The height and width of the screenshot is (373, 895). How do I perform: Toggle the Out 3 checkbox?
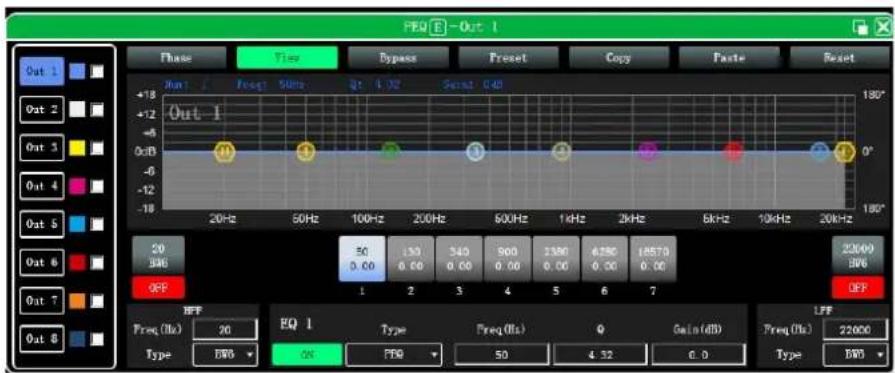[x=98, y=148]
